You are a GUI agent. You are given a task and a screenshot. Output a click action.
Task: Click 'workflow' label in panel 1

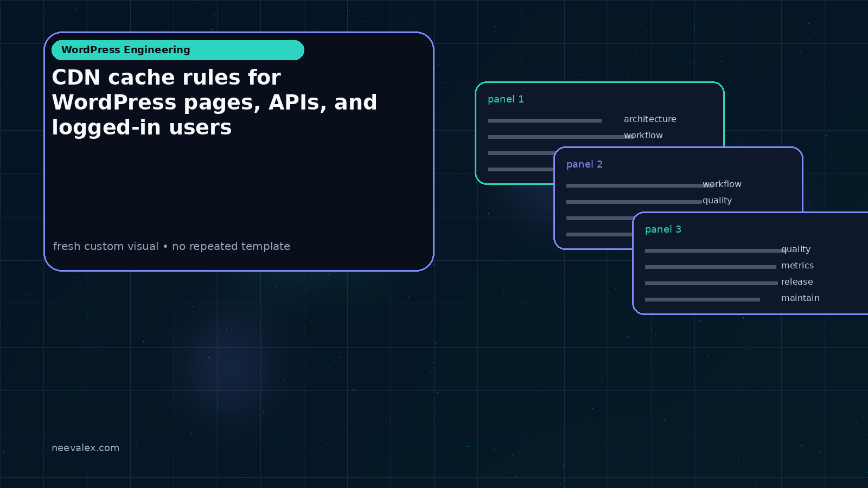tap(643, 136)
